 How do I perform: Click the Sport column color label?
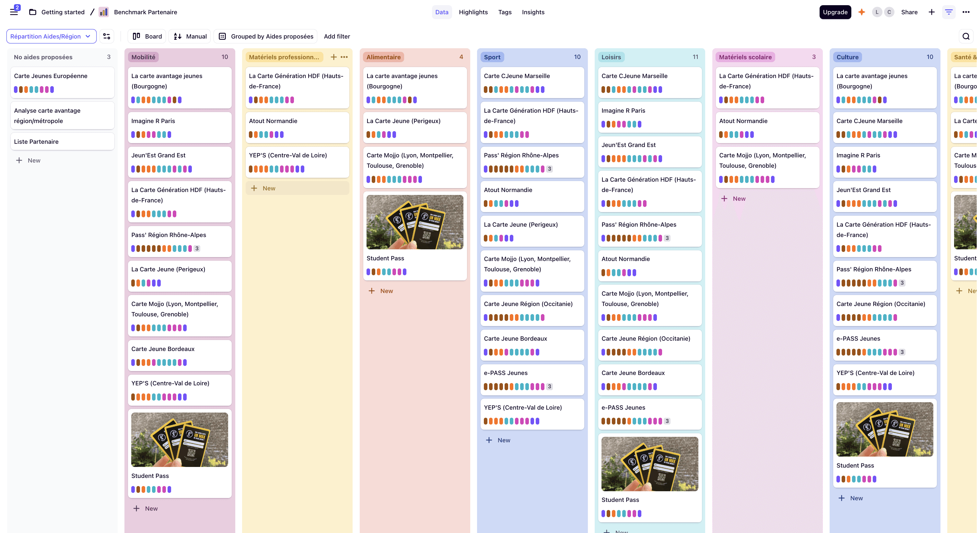pos(492,57)
